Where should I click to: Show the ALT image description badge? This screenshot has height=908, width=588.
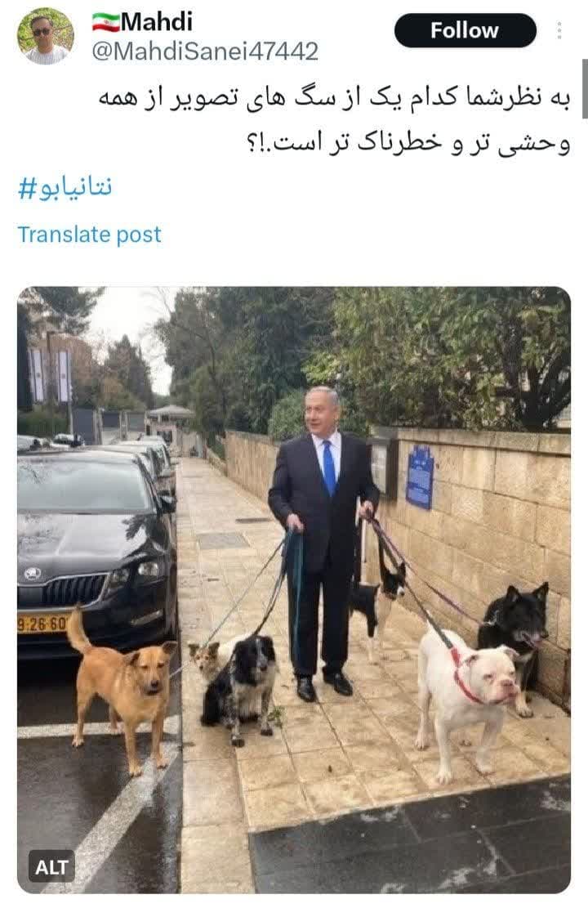tap(51, 867)
